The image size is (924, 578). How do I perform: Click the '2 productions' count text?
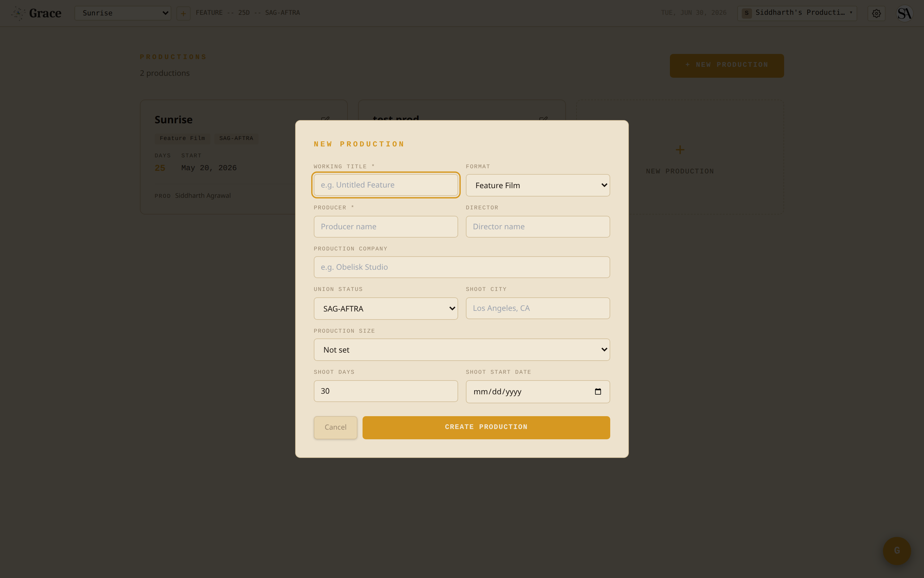coord(165,73)
